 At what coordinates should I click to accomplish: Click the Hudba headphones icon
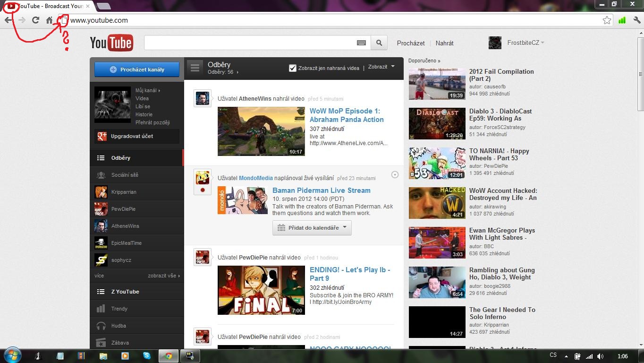click(101, 326)
